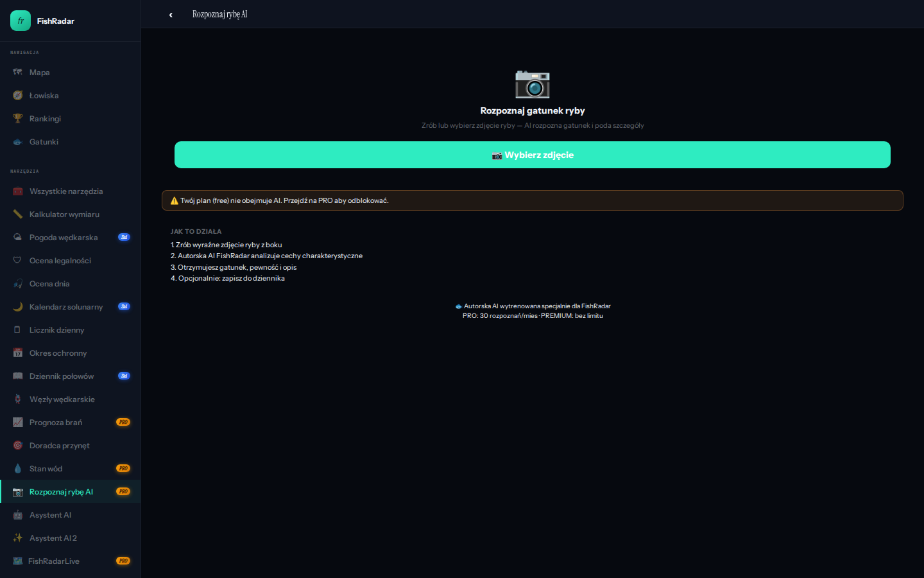Image resolution: width=924 pixels, height=578 pixels.
Task: Go to Dziennik połowów
Action: point(62,376)
